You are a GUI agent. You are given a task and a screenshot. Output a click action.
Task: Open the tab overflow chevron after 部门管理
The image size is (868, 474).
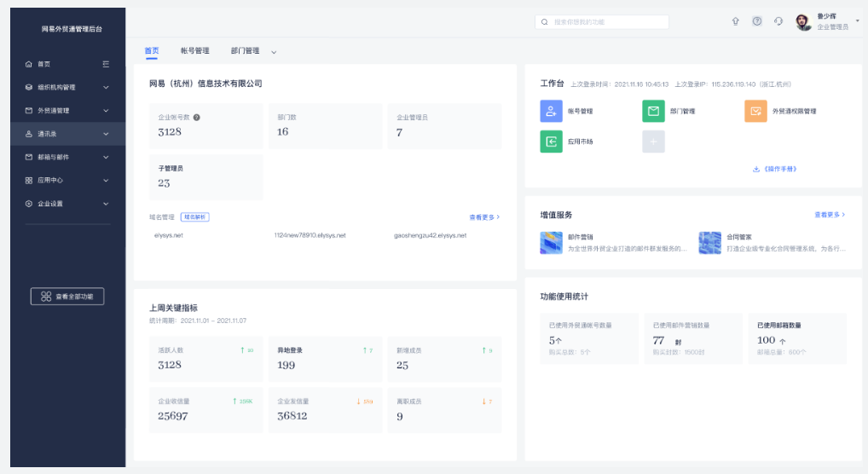tap(274, 52)
